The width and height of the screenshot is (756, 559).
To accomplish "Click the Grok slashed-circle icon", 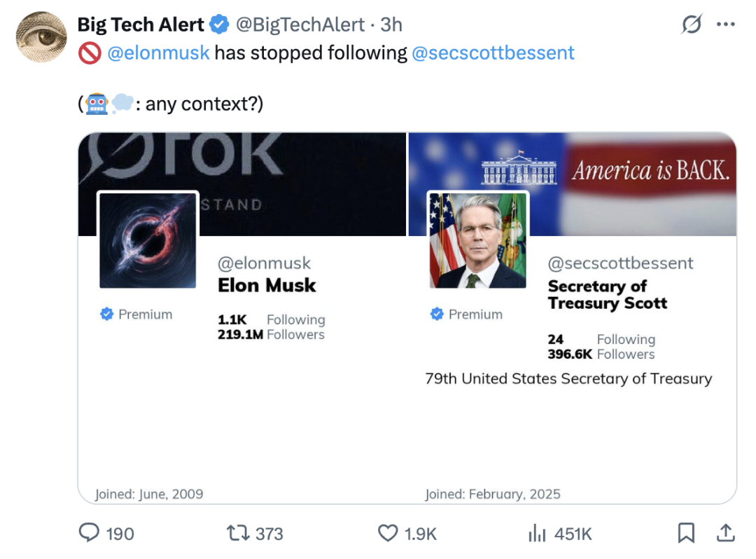I will [x=692, y=25].
